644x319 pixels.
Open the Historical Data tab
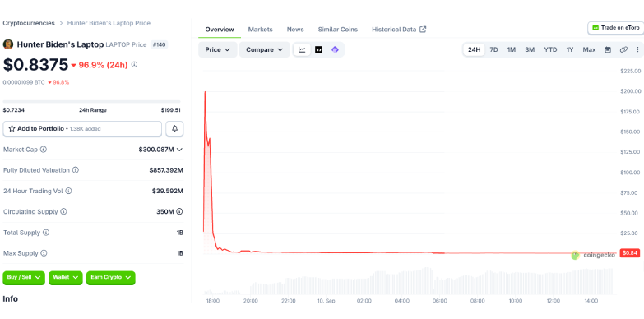point(399,29)
